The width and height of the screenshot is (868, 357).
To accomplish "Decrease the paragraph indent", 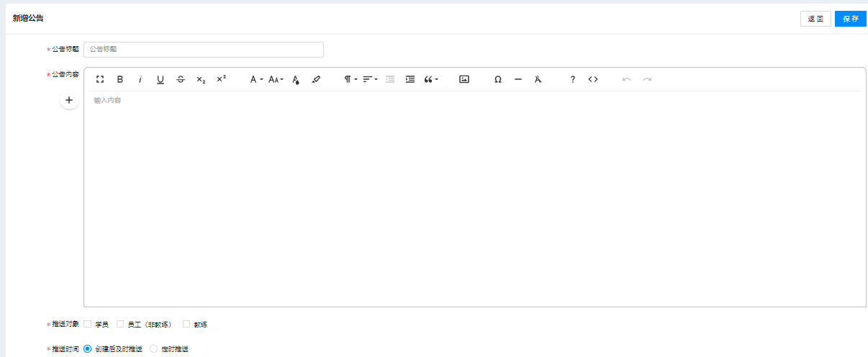I will coord(390,79).
